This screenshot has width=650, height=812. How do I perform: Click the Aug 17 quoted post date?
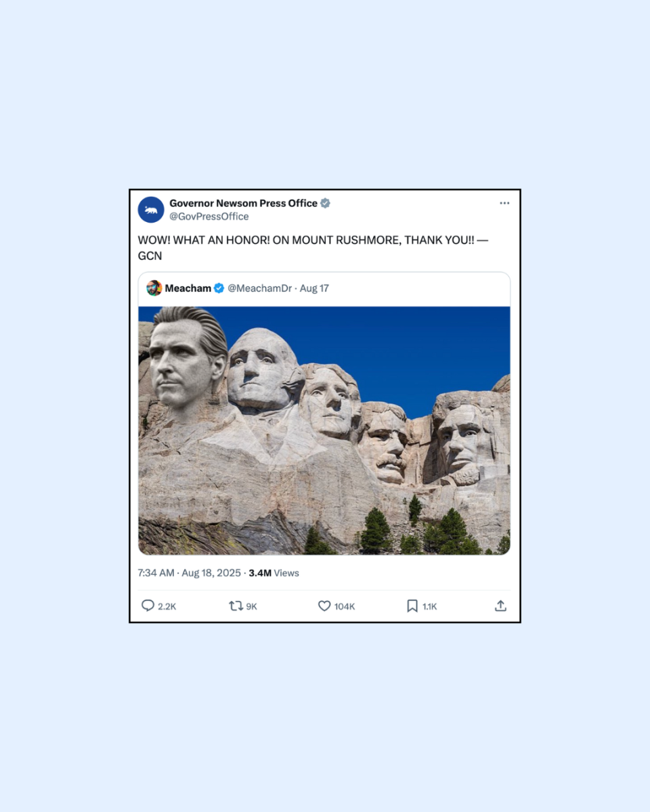coord(314,288)
